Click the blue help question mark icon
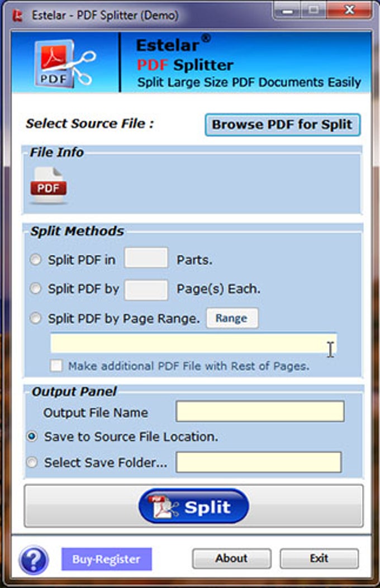 coord(33,558)
